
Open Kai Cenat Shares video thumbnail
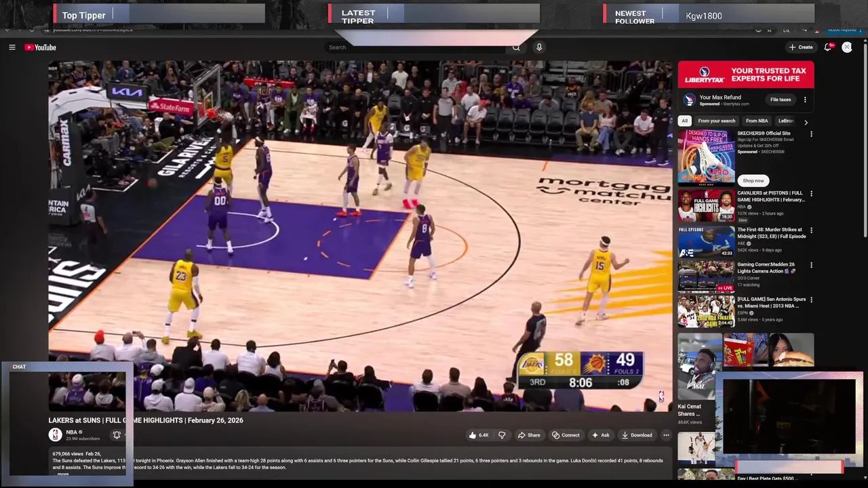tap(700, 366)
